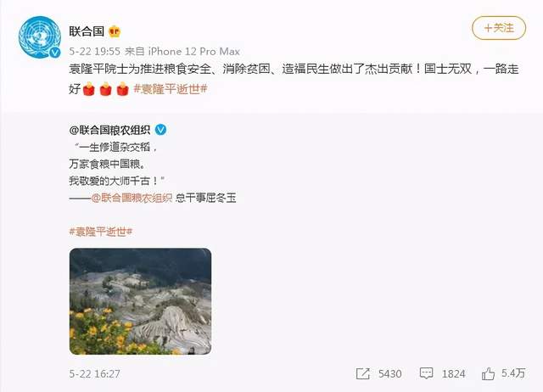Screen dimensions: 543x392
Task: Open #袁隆平逝世# hashtag in main post
Action: (171, 89)
